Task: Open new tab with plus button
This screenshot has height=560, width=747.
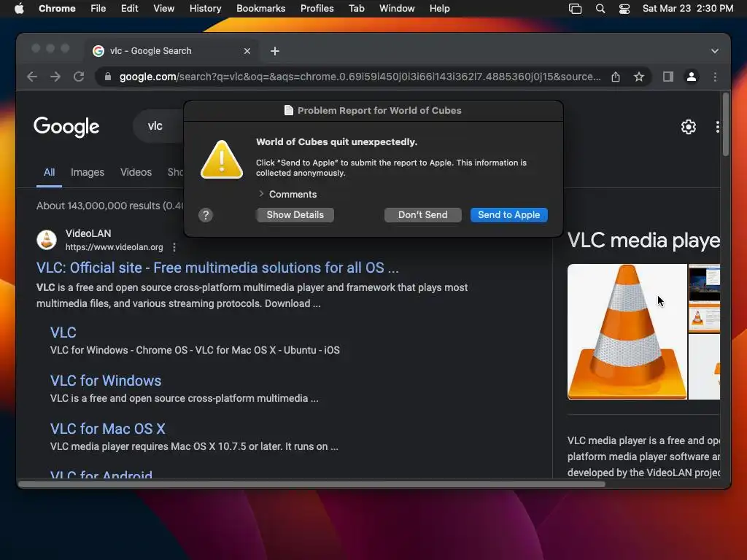Action: pyautogui.click(x=275, y=51)
